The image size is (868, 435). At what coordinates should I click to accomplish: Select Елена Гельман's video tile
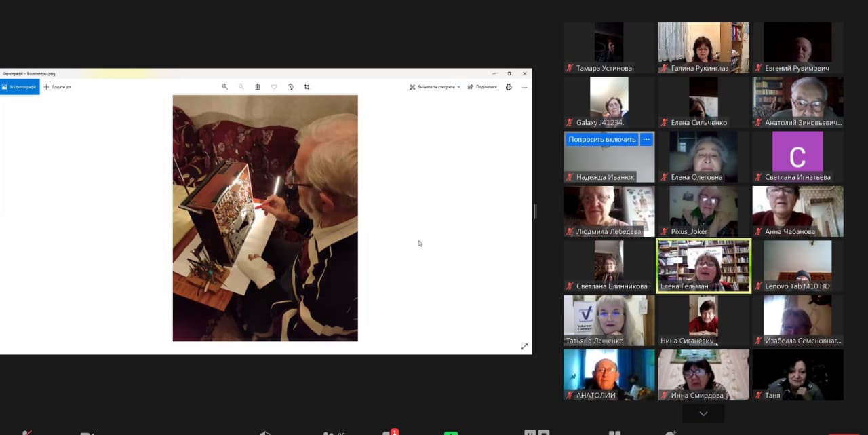(x=704, y=265)
